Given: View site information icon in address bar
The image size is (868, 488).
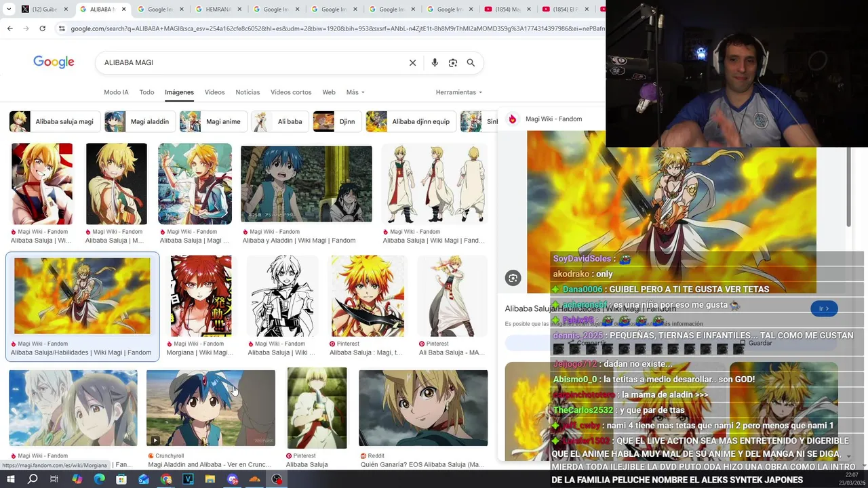Looking at the screenshot, I should tap(62, 28).
